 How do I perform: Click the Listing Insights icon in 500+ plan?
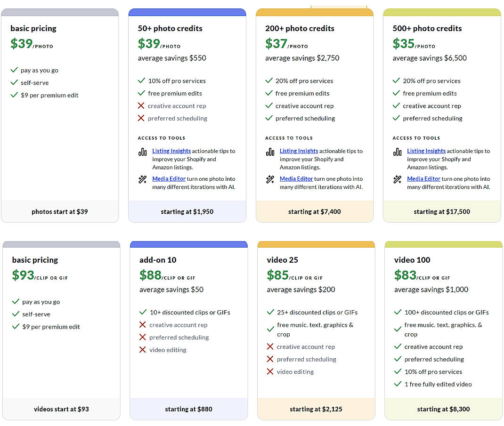[x=398, y=152]
